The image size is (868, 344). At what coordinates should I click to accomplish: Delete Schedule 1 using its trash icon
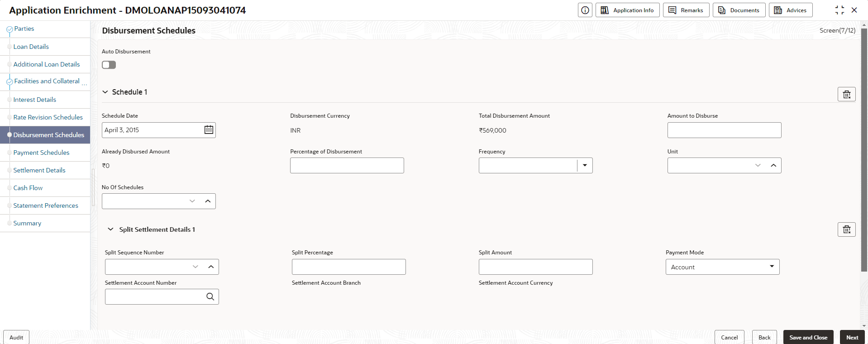pyautogui.click(x=846, y=94)
